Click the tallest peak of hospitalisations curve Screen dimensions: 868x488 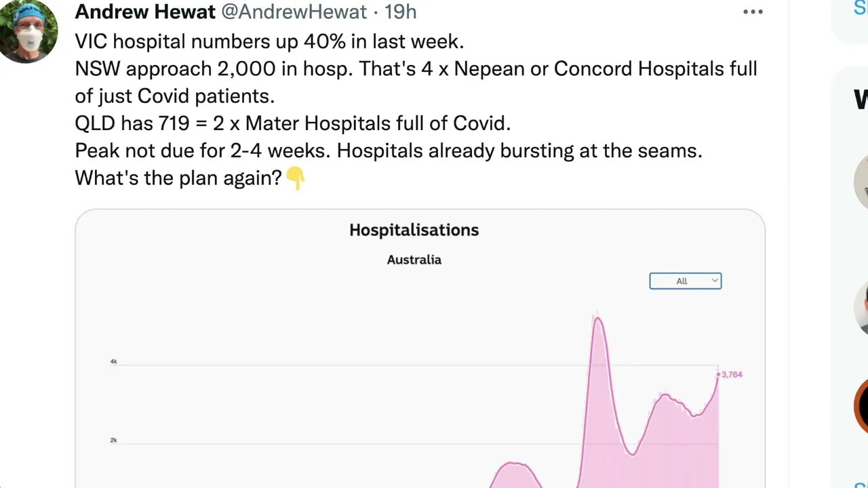click(597, 318)
